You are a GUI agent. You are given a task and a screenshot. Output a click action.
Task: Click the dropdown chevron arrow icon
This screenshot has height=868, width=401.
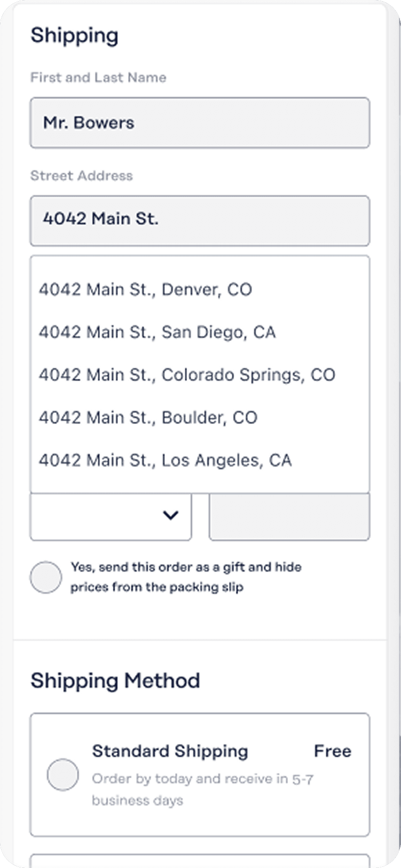(170, 515)
